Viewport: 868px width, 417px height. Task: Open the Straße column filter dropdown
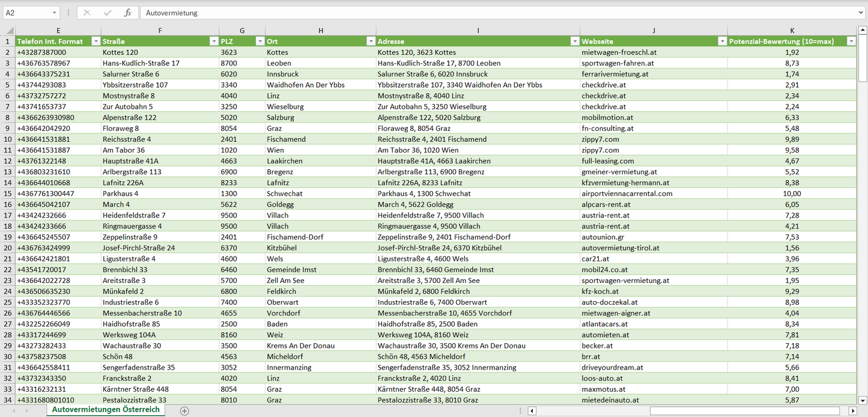[214, 41]
